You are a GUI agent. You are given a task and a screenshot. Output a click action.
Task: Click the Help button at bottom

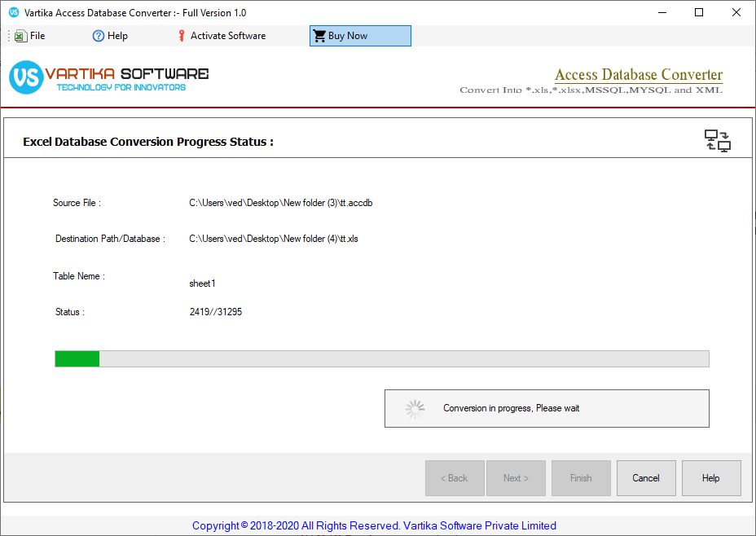coord(711,478)
